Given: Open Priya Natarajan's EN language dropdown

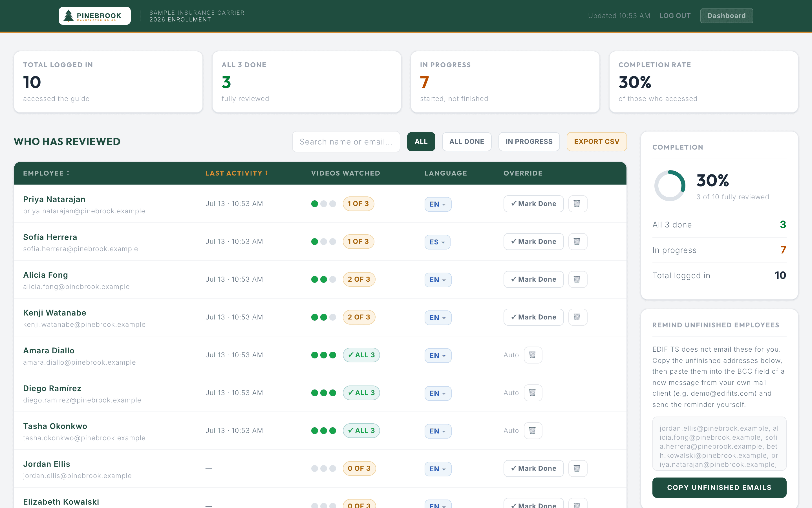Looking at the screenshot, I should (438, 204).
